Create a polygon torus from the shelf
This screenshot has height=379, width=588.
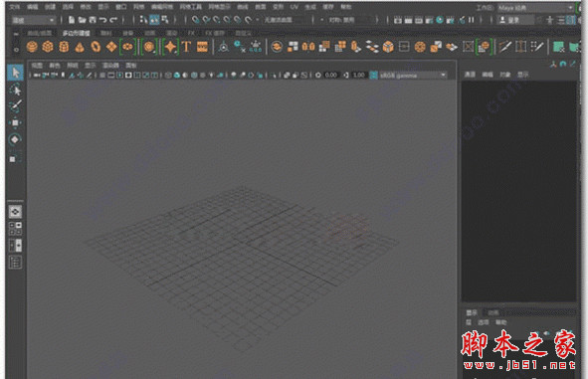point(96,47)
